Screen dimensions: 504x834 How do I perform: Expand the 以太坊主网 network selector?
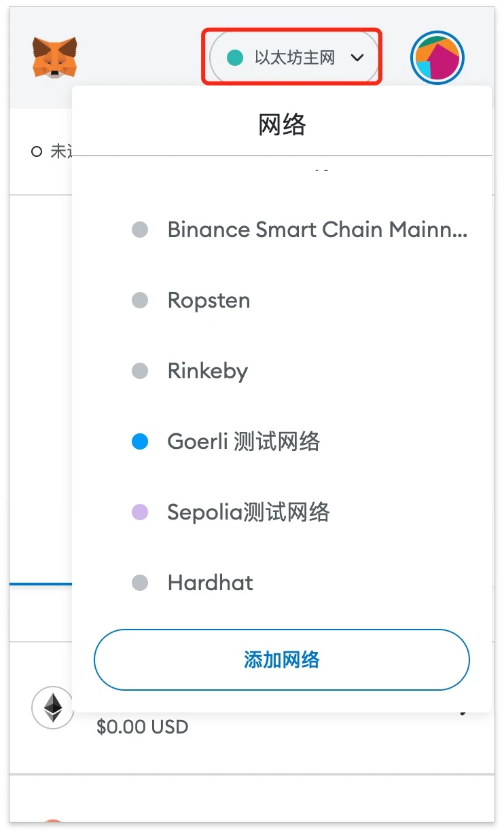[x=294, y=58]
